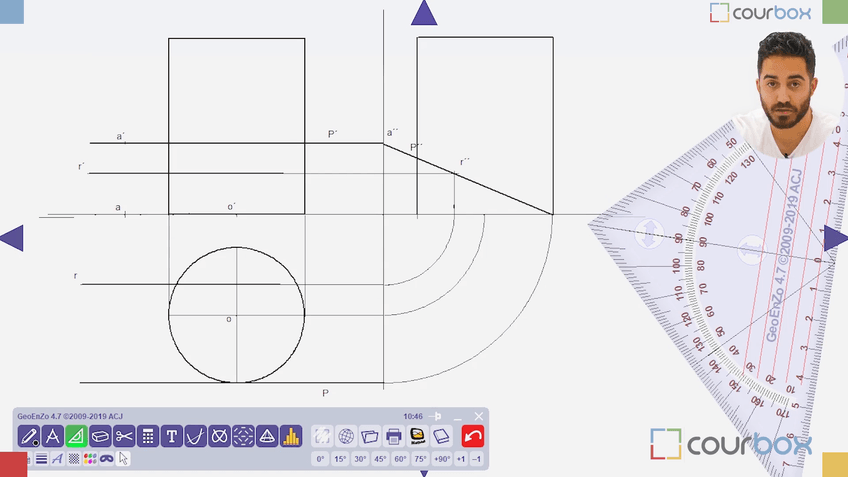848x477 pixels.
Task: Click the top purple navigation arrow
Action: click(424, 13)
